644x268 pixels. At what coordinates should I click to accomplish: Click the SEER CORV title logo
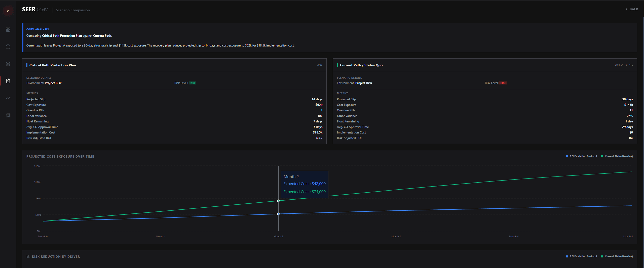click(35, 10)
